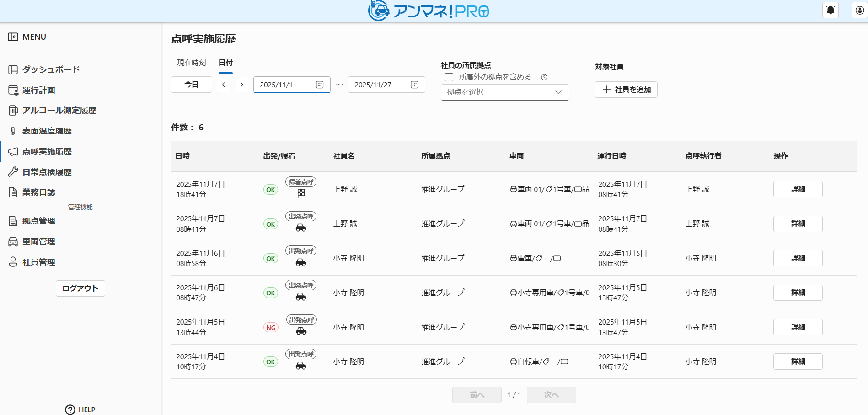Screen dimensions: 868x415
Task: Open the help tooltip beside 所属外の拠点を含める
Action: 544,77
